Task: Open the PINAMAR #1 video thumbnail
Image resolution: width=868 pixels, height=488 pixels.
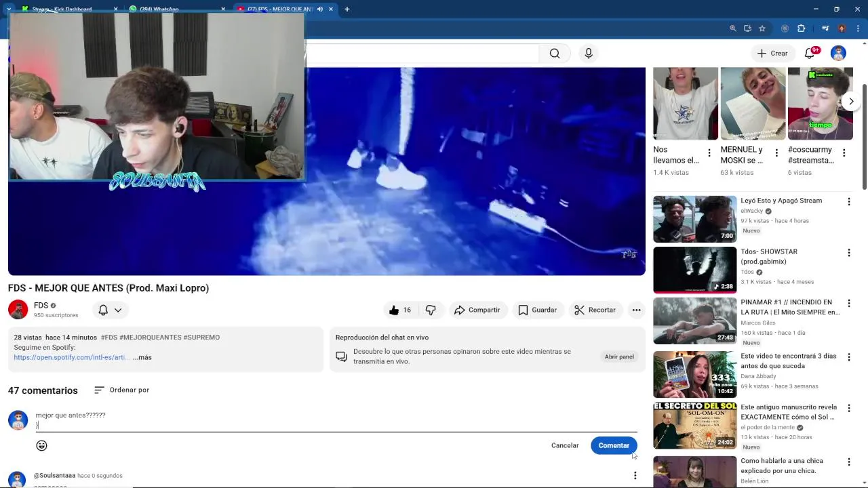Action: (694, 321)
